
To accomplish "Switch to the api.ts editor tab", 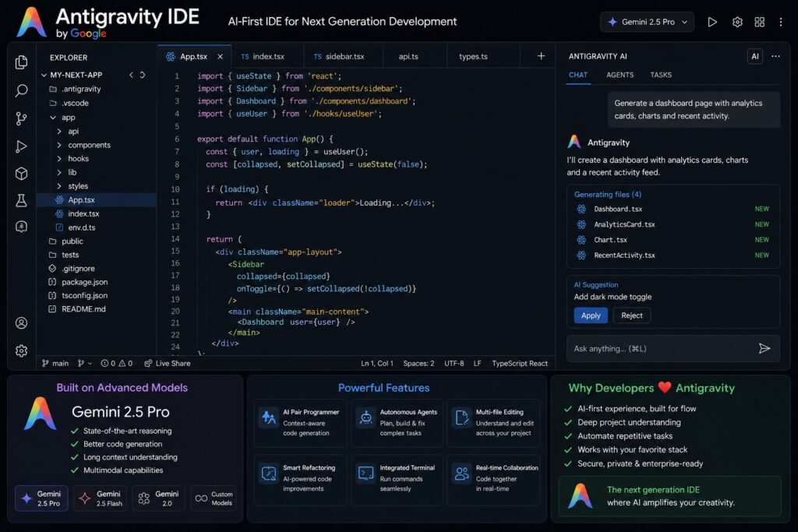I will coord(414,56).
